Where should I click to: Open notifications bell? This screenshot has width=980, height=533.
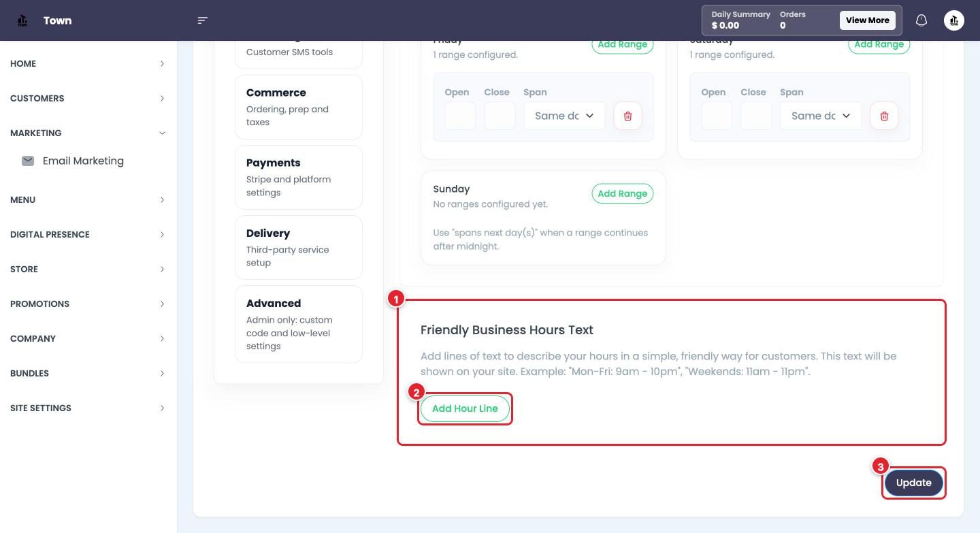tap(921, 20)
